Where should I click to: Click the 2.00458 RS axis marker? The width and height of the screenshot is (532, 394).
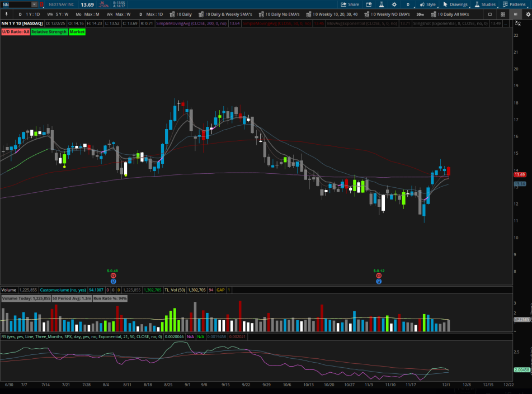522,370
